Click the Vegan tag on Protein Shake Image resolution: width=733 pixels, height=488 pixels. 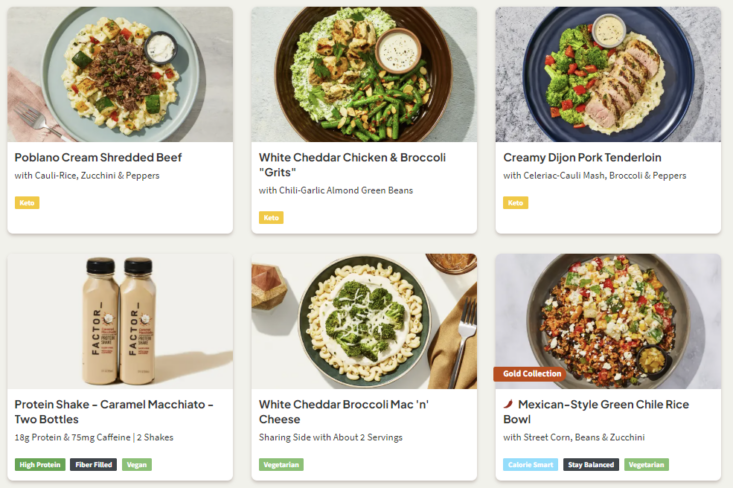[137, 465]
